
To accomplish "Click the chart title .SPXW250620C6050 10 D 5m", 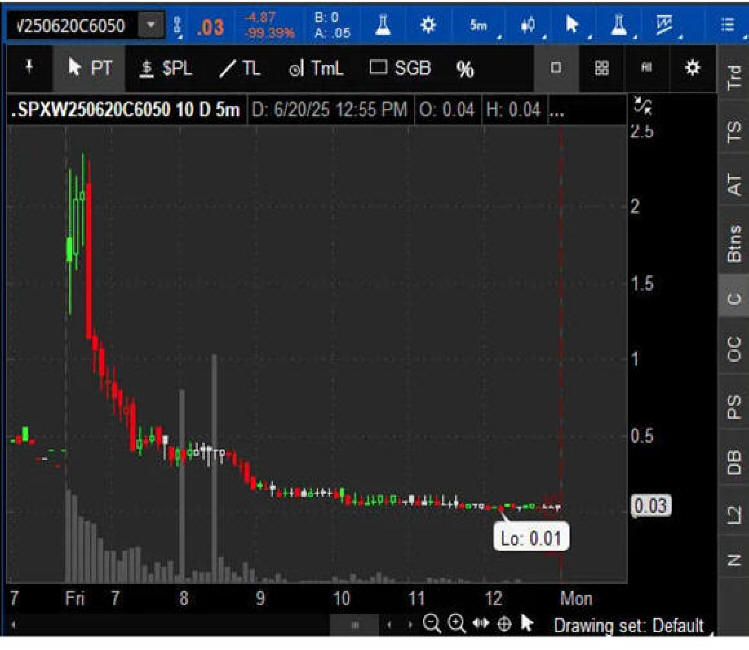I will pos(126,109).
